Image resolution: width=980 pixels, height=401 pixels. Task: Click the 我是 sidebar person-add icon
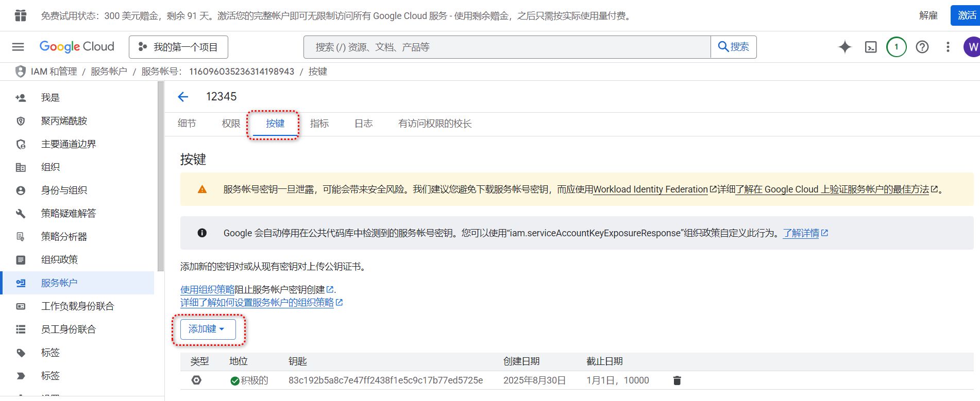pos(21,98)
